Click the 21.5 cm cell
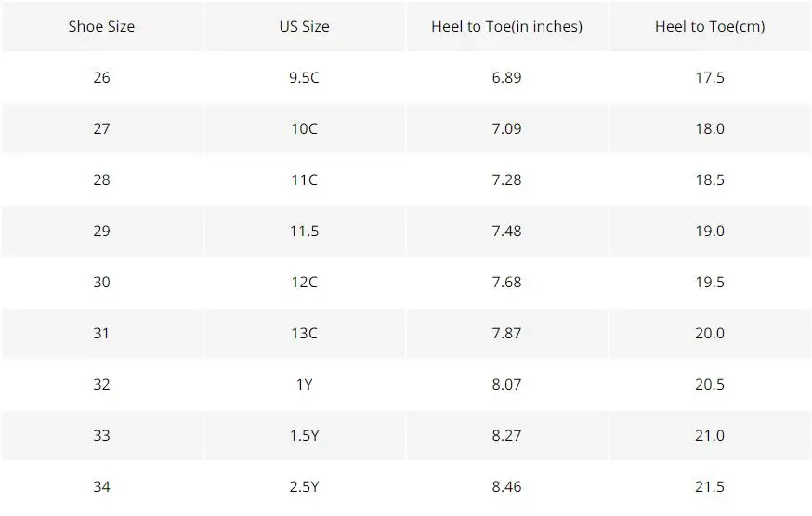The image size is (812, 516). tap(710, 486)
